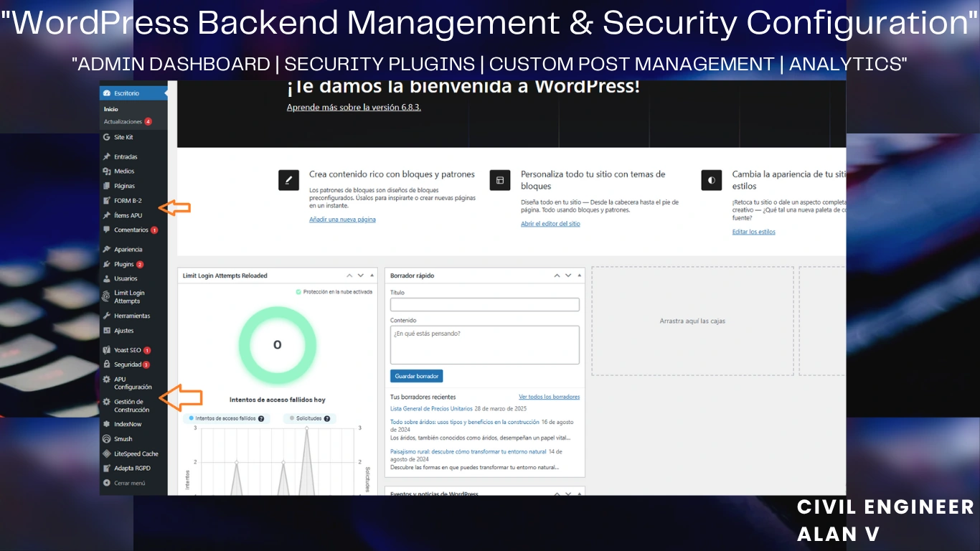Click the Herramientas wrench icon
Screen dimensions: 980x551
pyautogui.click(x=107, y=316)
